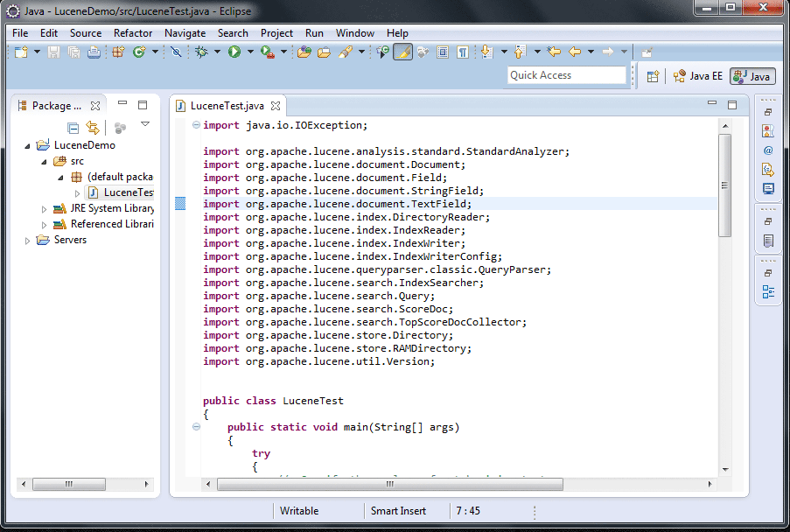Minimize the Package Explorer view

(122, 102)
